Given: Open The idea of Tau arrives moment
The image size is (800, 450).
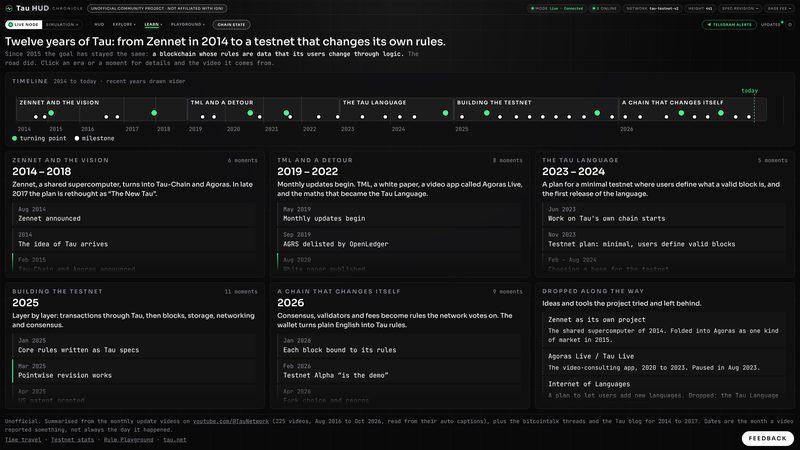Looking at the screenshot, I should coord(134,240).
